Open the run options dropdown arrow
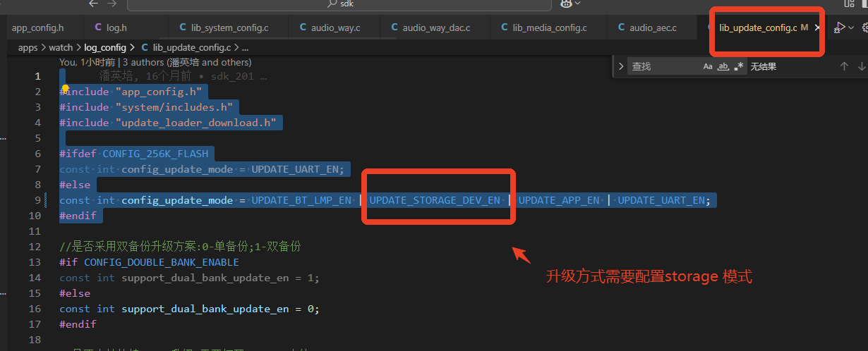 pos(851,27)
